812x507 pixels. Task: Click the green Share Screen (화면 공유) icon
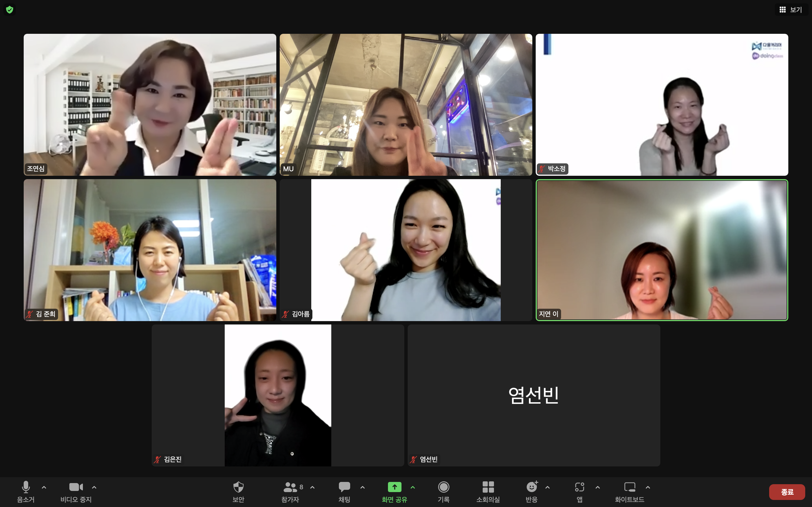[x=394, y=487]
